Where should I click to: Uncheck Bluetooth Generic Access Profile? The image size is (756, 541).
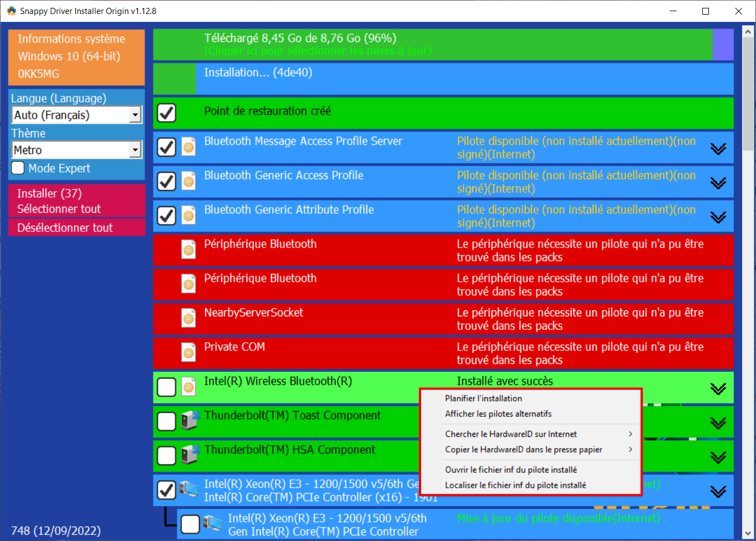[166, 181]
